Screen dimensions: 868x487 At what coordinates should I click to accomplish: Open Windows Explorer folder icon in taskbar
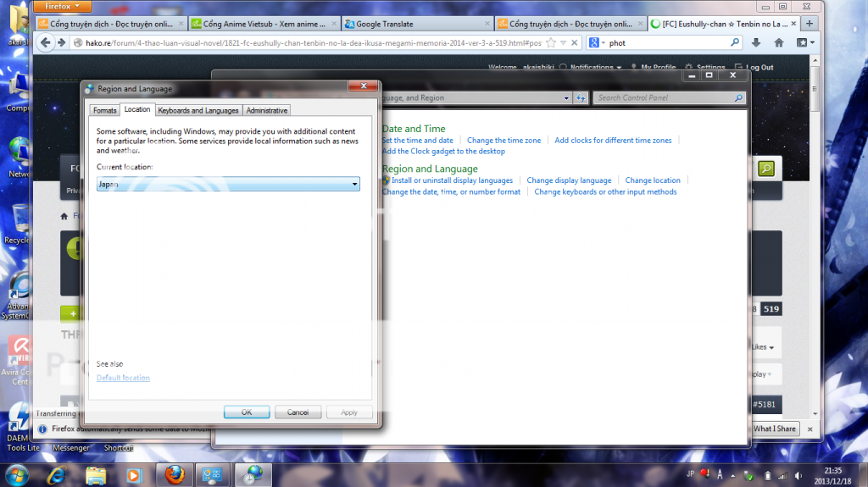coord(95,473)
